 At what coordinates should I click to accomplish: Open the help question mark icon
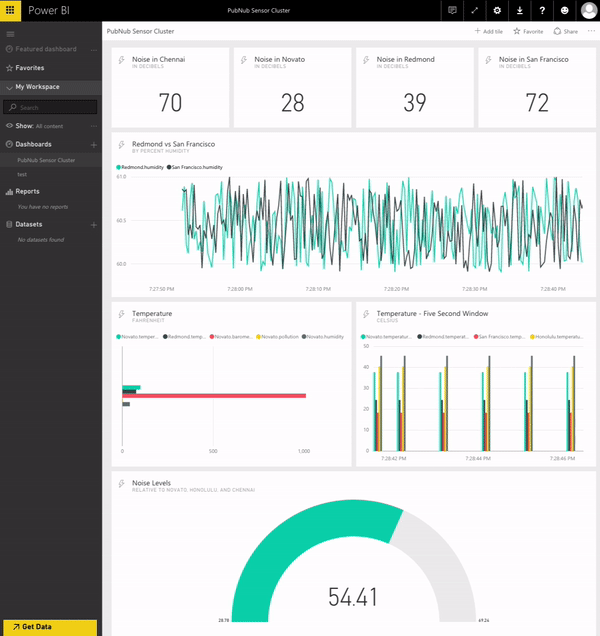tap(542, 10)
